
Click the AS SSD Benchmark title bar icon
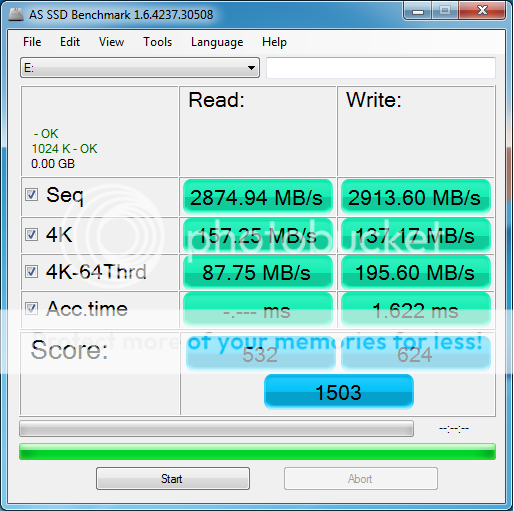[x=16, y=15]
